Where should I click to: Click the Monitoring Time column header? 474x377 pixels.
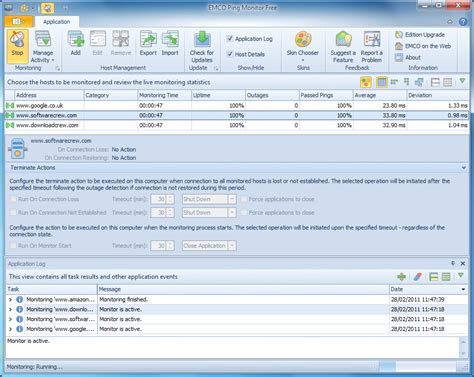click(164, 95)
